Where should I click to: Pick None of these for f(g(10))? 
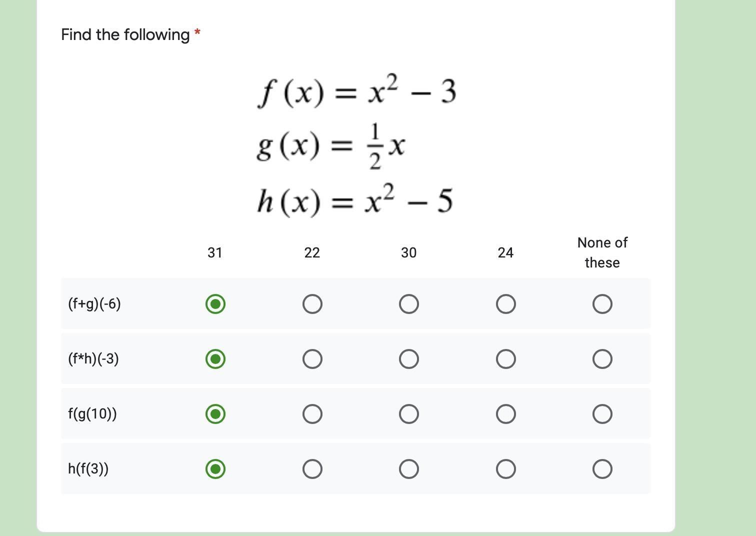(602, 414)
